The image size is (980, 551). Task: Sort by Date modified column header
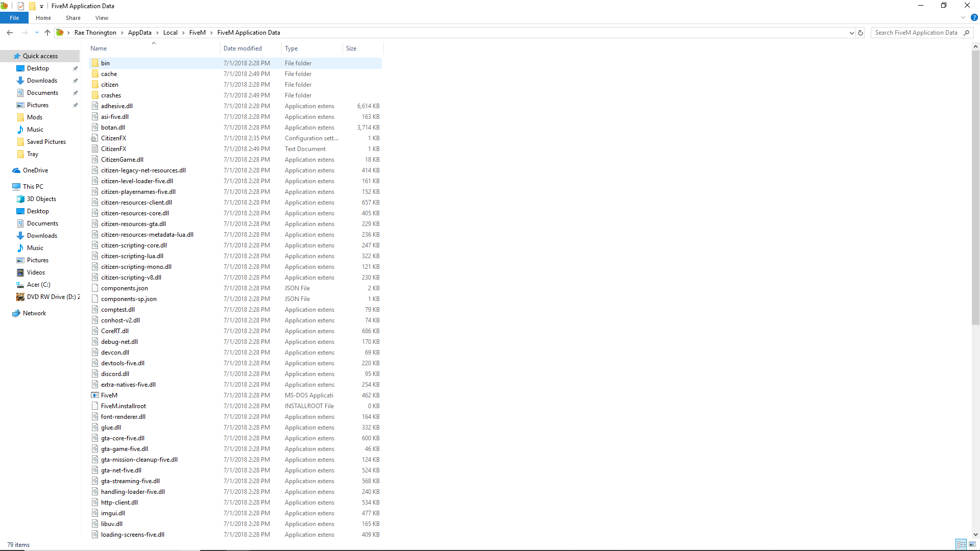pos(242,48)
